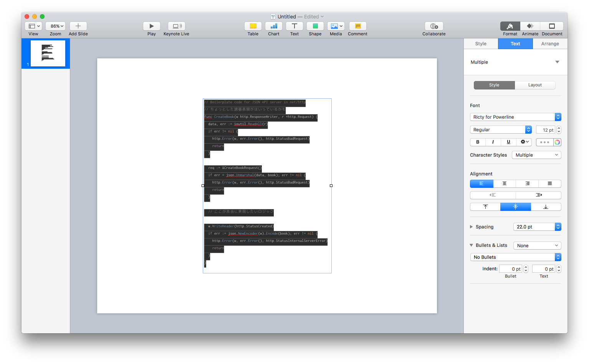Click the left-middle selection handle of the text box
This screenshot has height=364, width=589.
(203, 186)
